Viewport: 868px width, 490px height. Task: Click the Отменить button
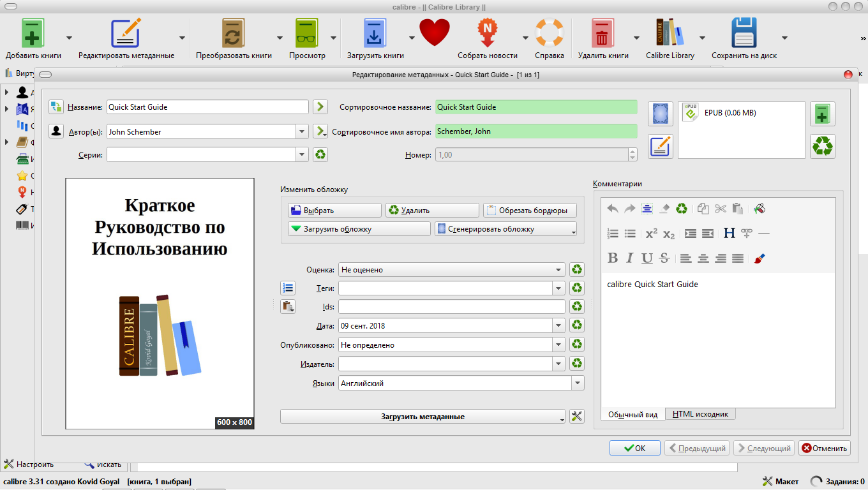point(824,448)
